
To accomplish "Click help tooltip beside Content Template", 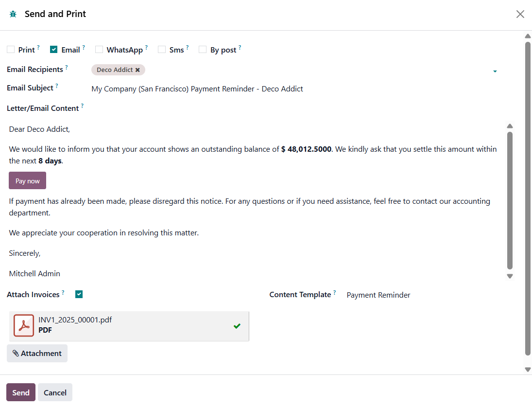I will point(335,293).
